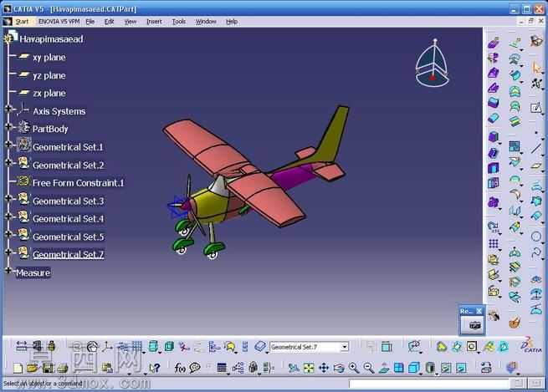This screenshot has height=392, width=548.
Task: Open the Insert menu
Action: [154, 22]
